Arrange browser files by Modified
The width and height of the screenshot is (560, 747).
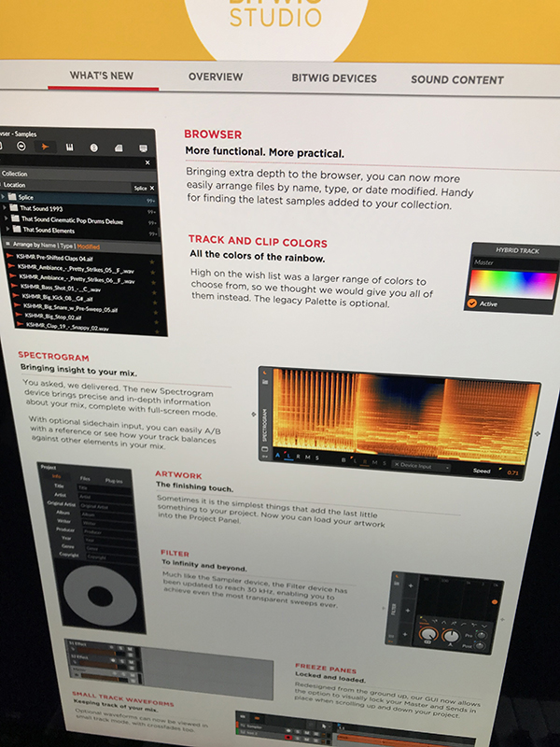88,247
